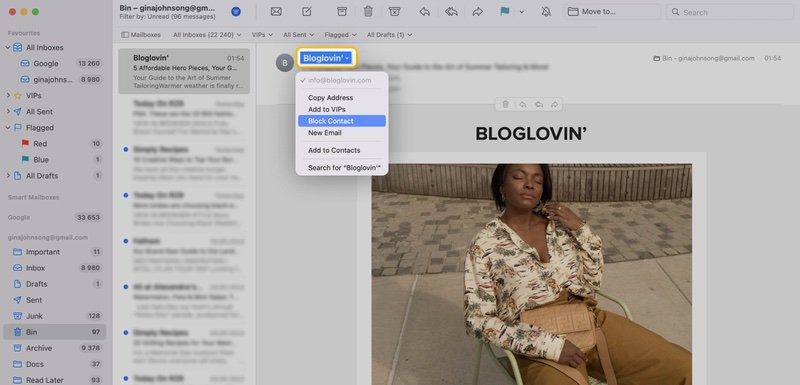Collapse Flagged group in sidebar
The height and width of the screenshot is (385, 800).
coord(8,127)
